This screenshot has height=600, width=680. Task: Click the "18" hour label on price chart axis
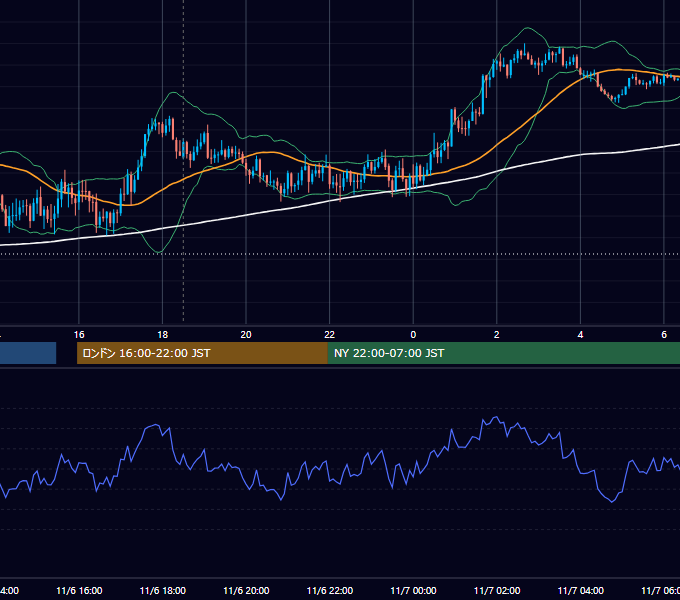[162, 334]
